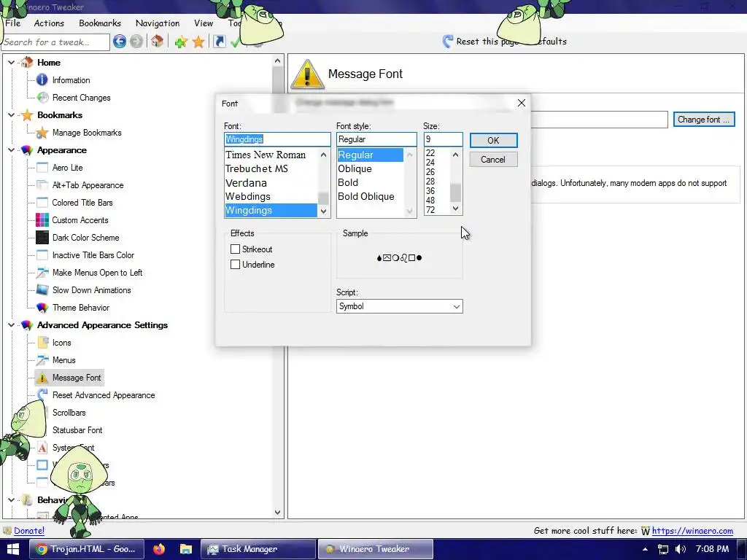Viewport: 747px width, 560px height.
Task: Enable the Underline effect checkbox
Action: click(235, 264)
